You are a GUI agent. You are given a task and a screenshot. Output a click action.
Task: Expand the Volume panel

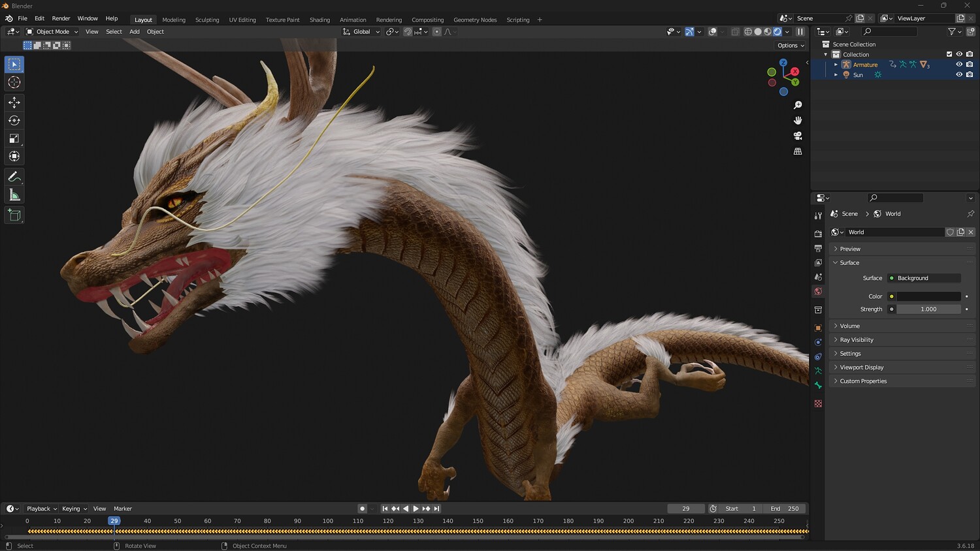[x=849, y=326]
